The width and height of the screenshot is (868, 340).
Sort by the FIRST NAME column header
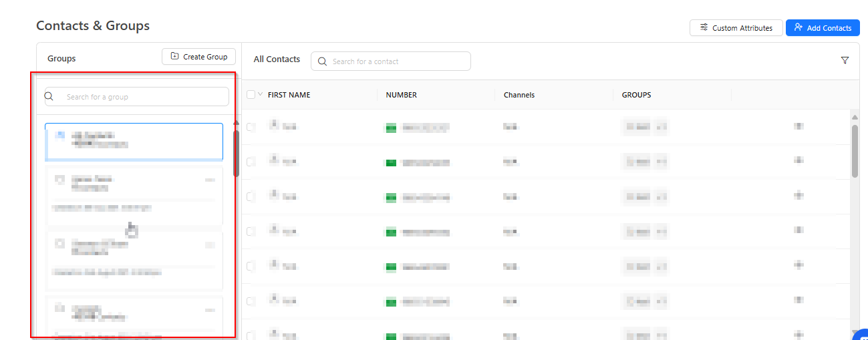click(289, 95)
